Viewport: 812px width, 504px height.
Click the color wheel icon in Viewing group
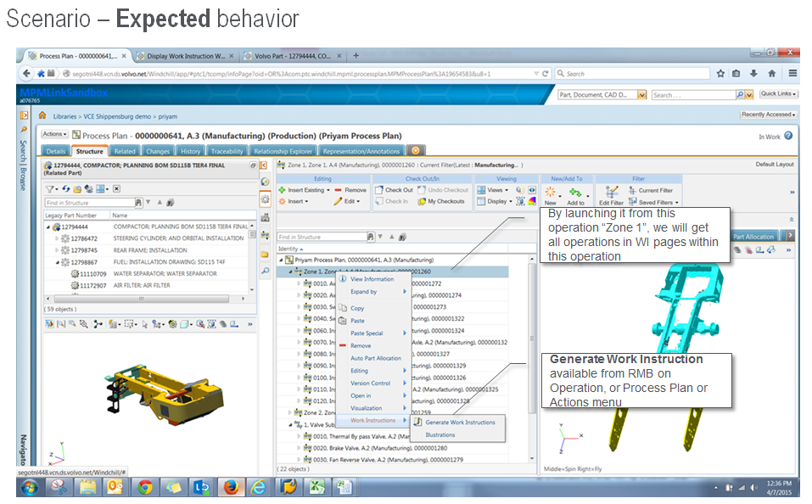(x=532, y=201)
